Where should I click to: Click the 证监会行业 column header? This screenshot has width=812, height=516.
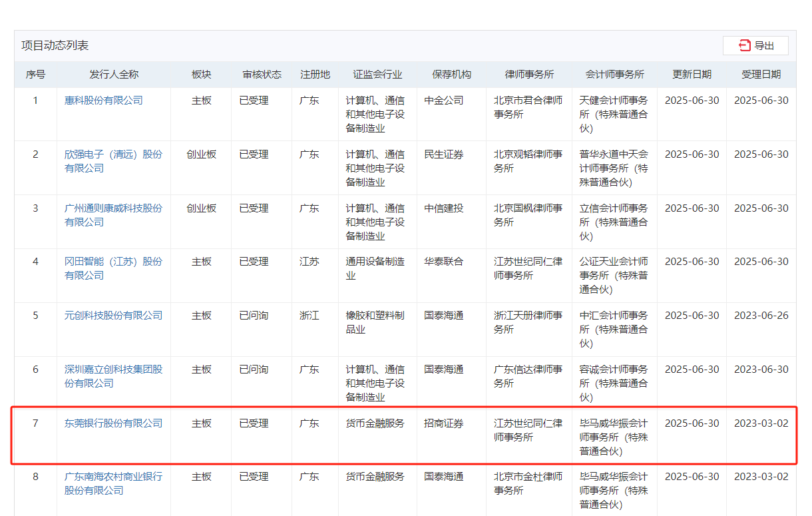377,75
